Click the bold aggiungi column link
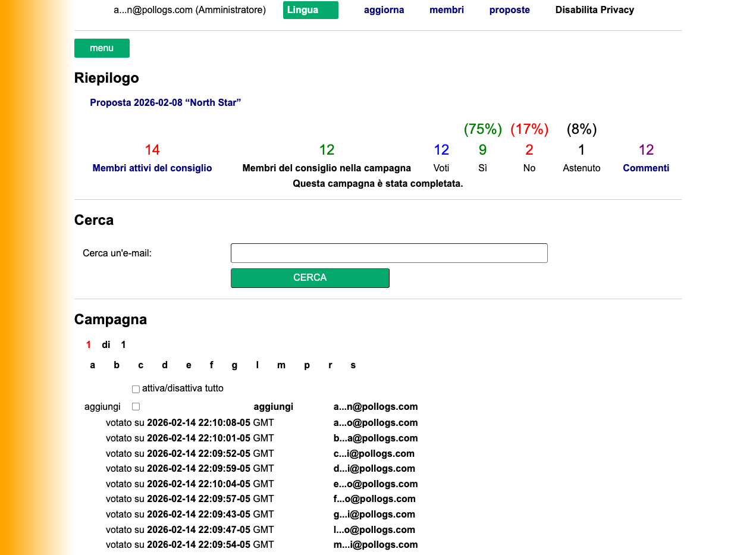This screenshot has height=555, width=756. [x=273, y=407]
